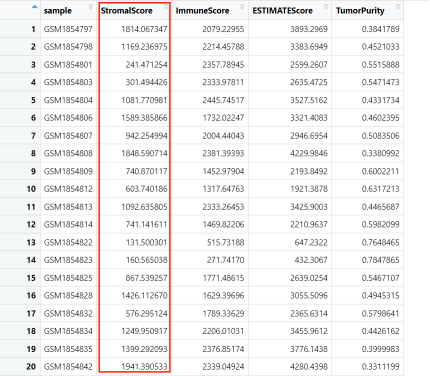Select the StromalScore column header
Image resolution: width=430 pixels, height=376 pixels.
click(127, 11)
